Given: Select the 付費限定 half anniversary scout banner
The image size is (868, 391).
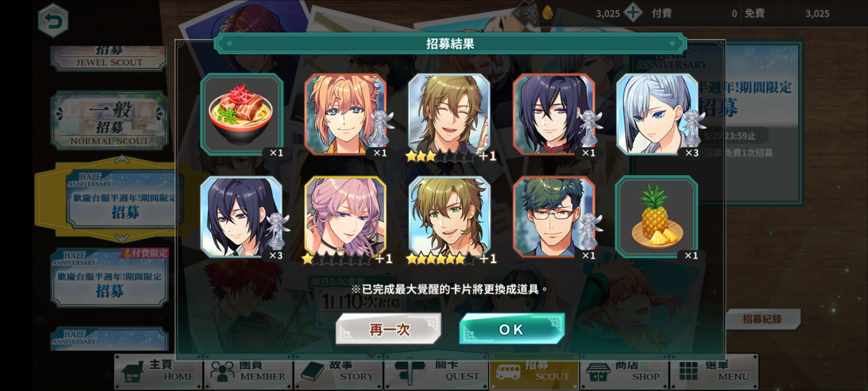Looking at the screenshot, I should [x=110, y=277].
